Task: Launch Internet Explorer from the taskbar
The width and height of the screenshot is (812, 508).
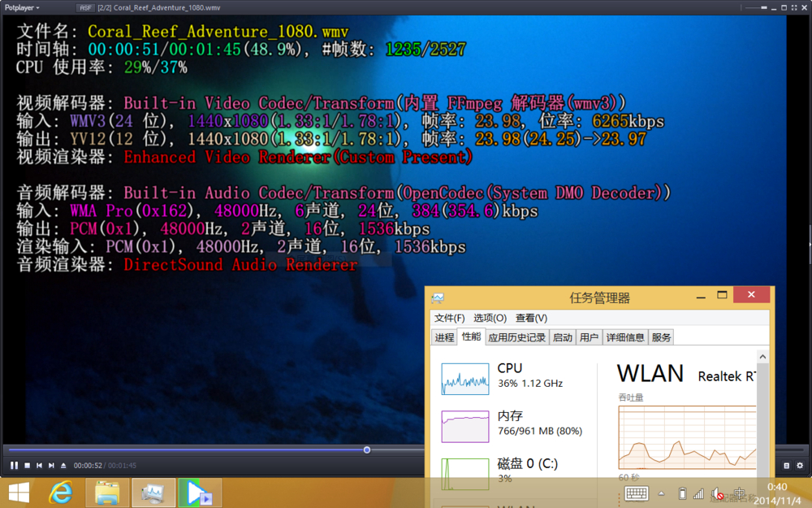Action: tap(61, 493)
